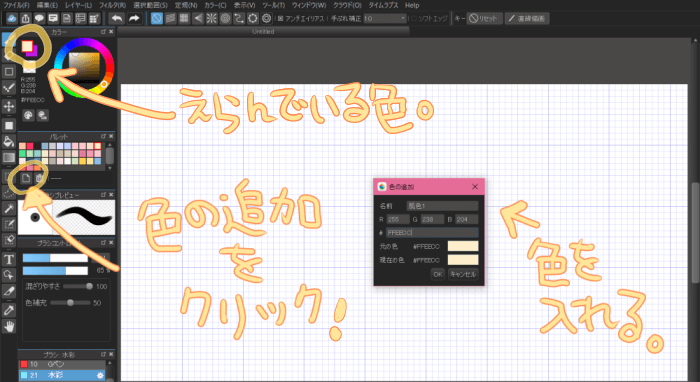This screenshot has width=700, height=382.
Task: Select the Move tool
Action: [x=9, y=106]
